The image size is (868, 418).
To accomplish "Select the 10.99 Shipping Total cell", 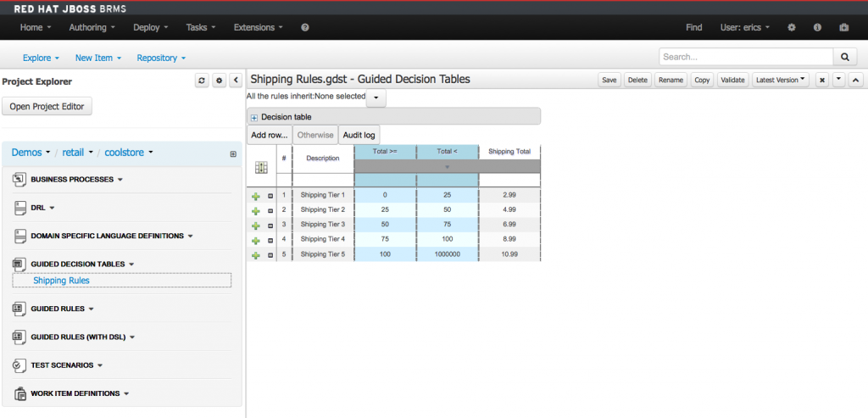I will [509, 254].
